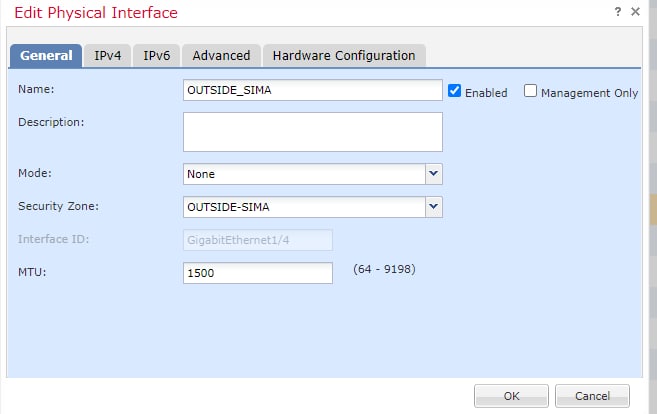Tick the Management Only checkbox
Image resolution: width=657 pixels, height=414 pixels.
coord(530,91)
